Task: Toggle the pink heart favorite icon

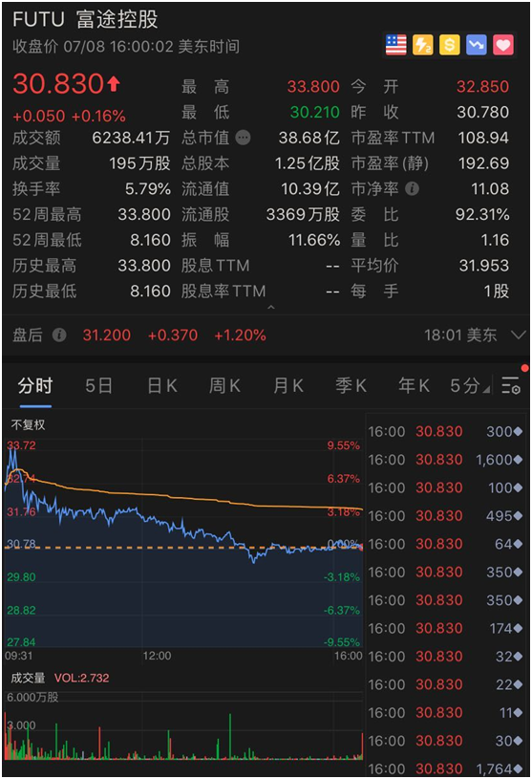Action: (503, 45)
